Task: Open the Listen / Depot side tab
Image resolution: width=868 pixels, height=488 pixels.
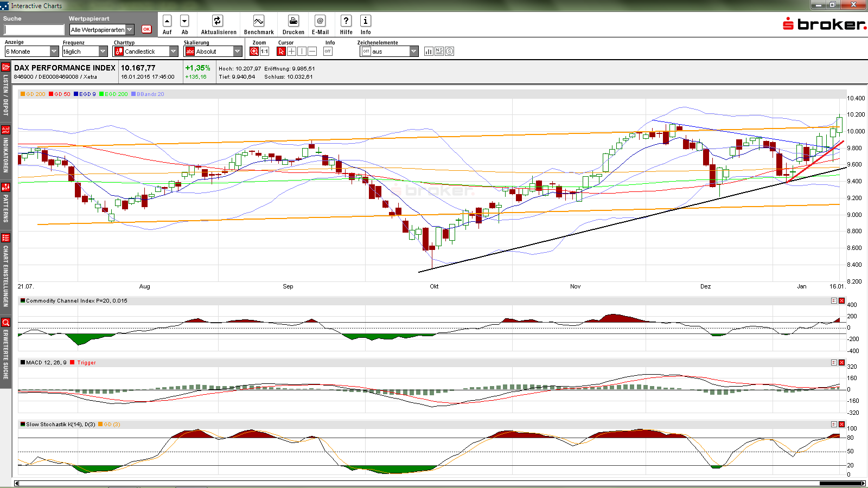Action: [5, 91]
